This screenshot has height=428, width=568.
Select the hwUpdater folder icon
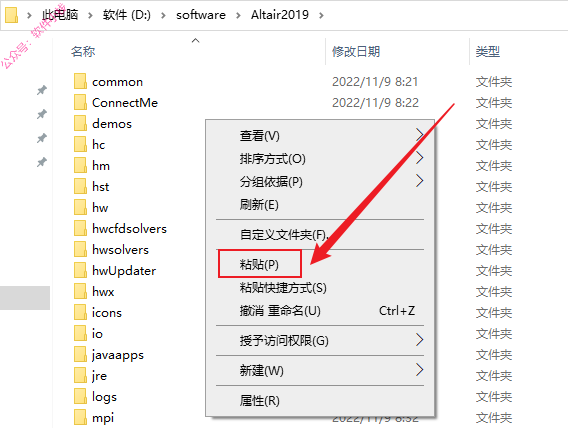[x=80, y=270]
